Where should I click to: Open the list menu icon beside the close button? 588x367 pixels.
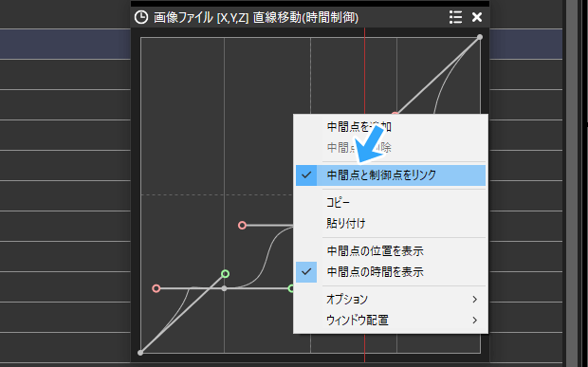tap(455, 17)
